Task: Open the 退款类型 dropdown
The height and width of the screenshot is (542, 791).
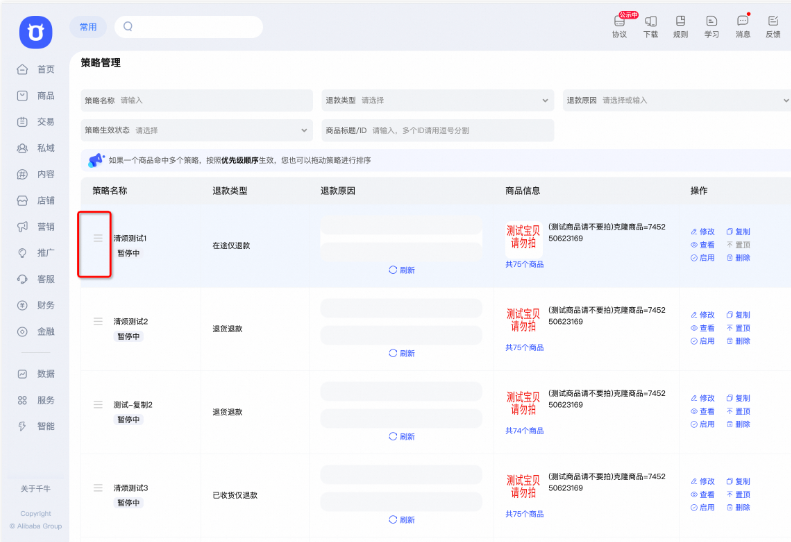Action: tap(438, 100)
